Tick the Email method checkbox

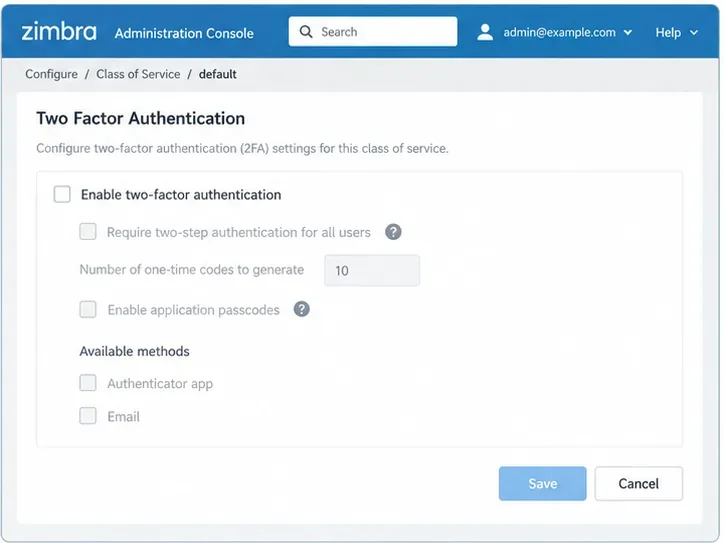click(x=88, y=416)
